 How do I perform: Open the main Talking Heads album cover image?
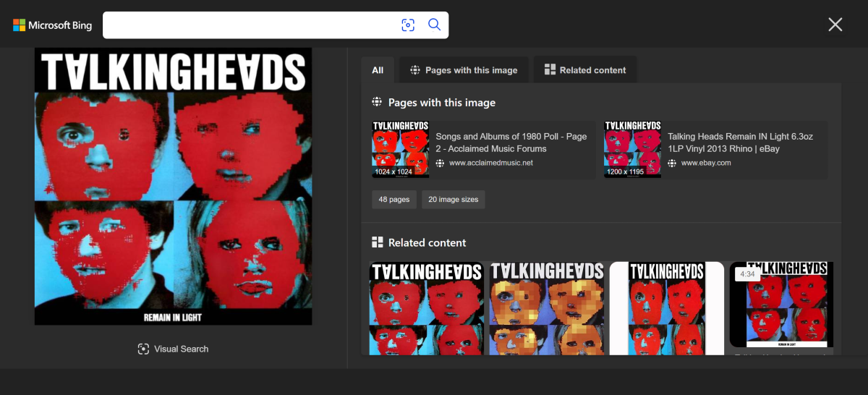[x=173, y=187]
